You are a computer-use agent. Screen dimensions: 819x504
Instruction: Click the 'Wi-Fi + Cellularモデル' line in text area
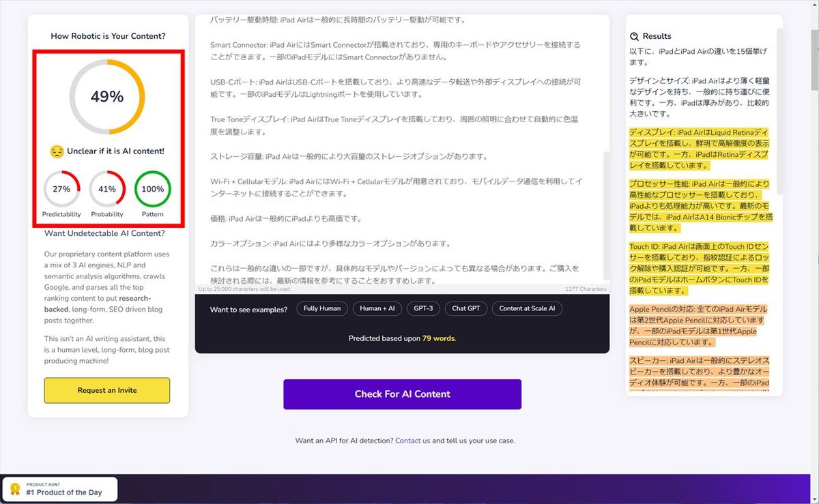(x=395, y=188)
